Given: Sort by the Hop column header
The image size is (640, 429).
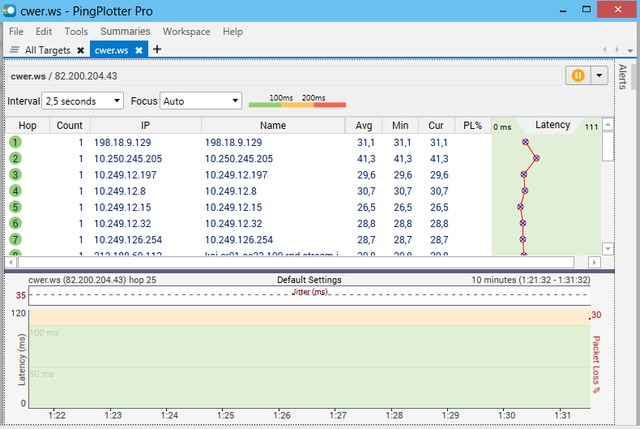Looking at the screenshot, I should [27, 125].
